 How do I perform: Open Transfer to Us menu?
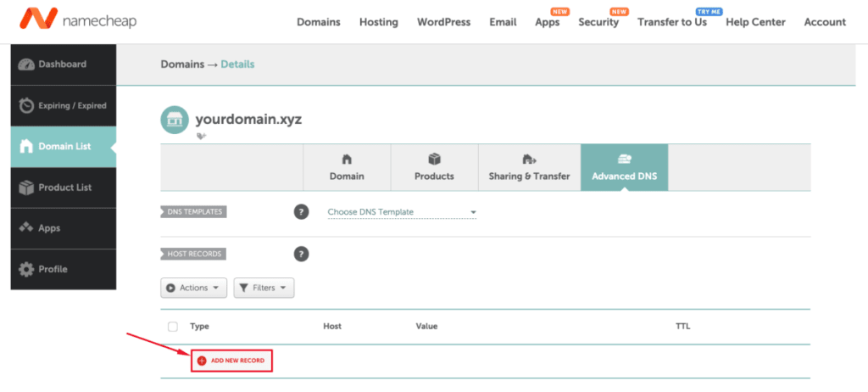click(x=672, y=22)
